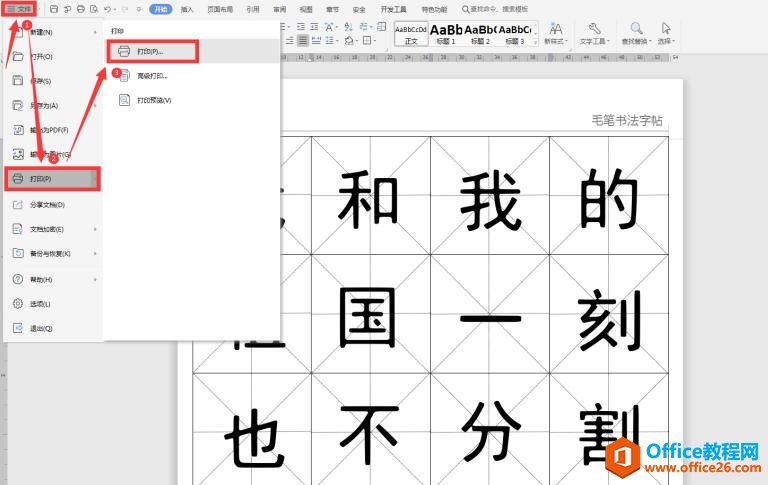Select 备份与恢复(K) in file menu
Viewport: 768px width, 485px height.
tap(52, 254)
